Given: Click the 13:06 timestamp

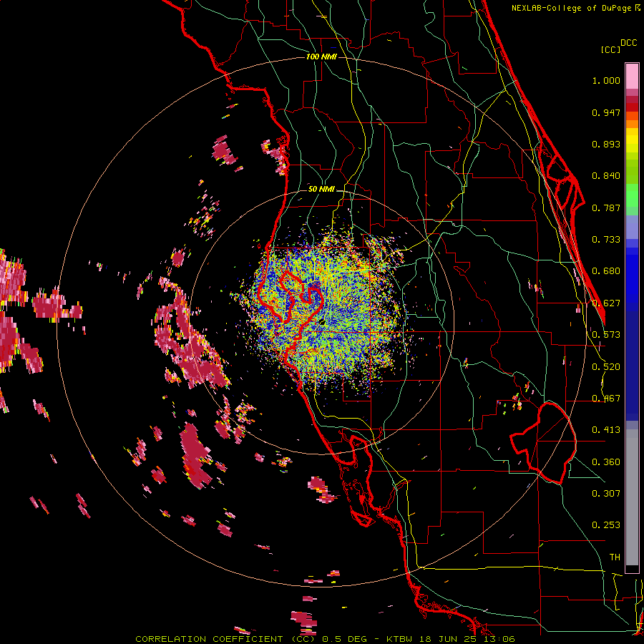Looking at the screenshot, I should point(499,639).
